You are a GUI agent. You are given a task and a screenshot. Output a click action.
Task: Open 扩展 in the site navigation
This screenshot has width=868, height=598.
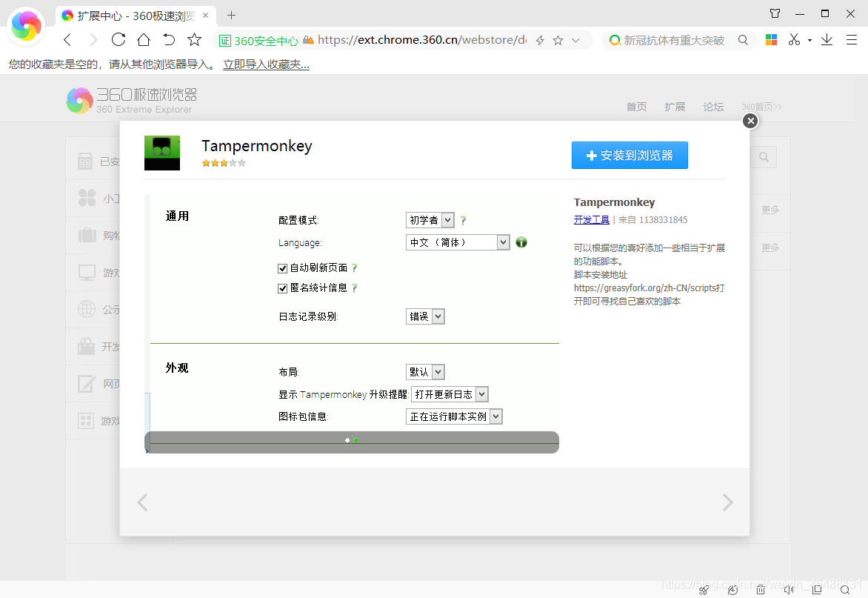click(675, 107)
